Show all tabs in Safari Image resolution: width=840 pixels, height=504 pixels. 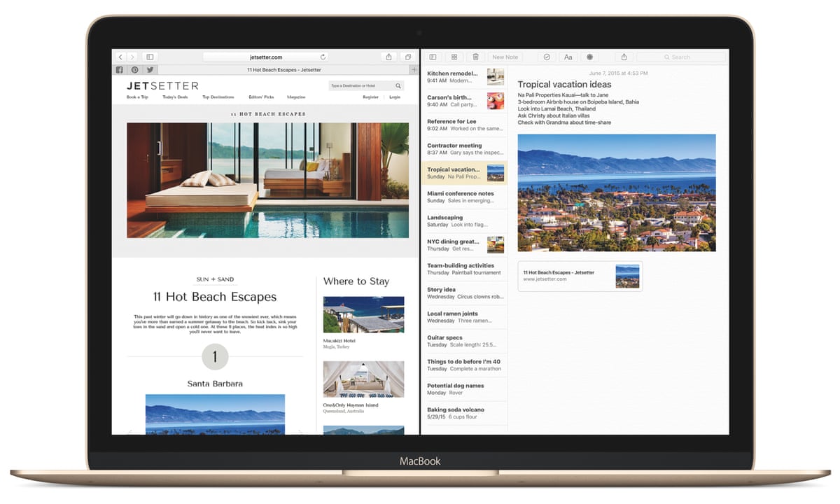pyautogui.click(x=407, y=57)
